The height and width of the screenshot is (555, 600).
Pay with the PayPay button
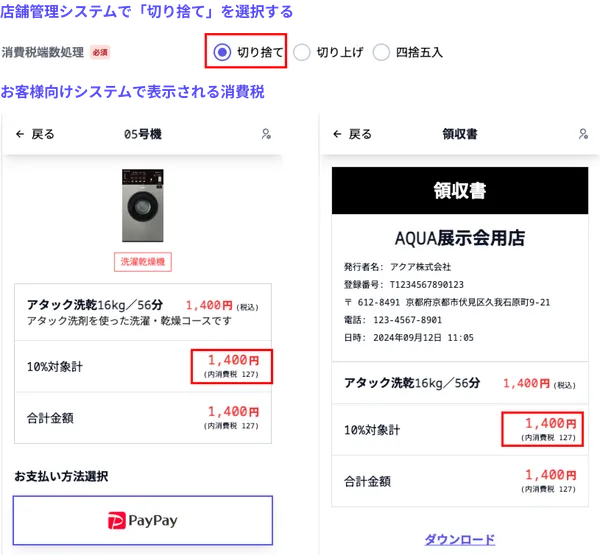(x=143, y=520)
